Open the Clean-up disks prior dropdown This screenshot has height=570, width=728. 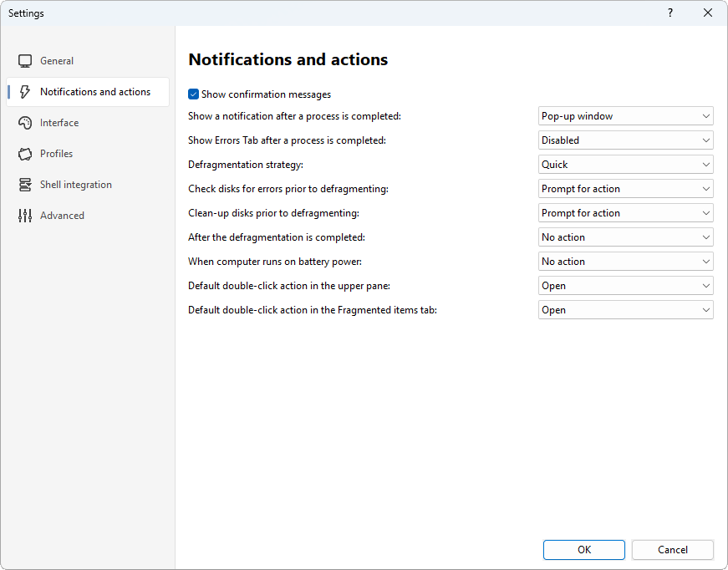point(625,213)
